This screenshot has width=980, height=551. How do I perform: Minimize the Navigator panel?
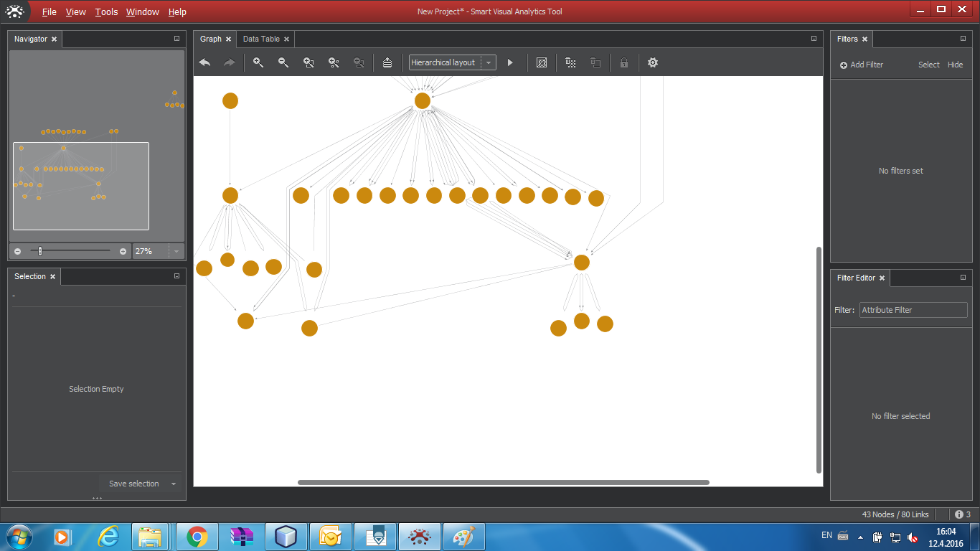[x=177, y=39]
